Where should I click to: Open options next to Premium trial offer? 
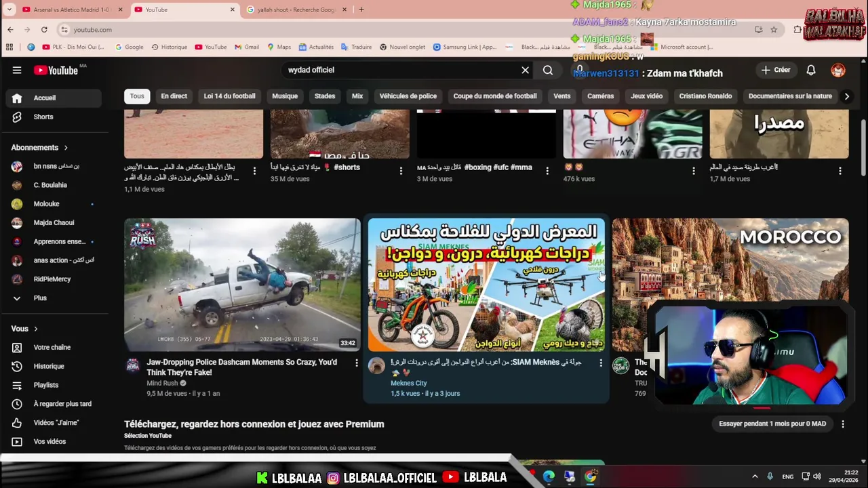843,424
